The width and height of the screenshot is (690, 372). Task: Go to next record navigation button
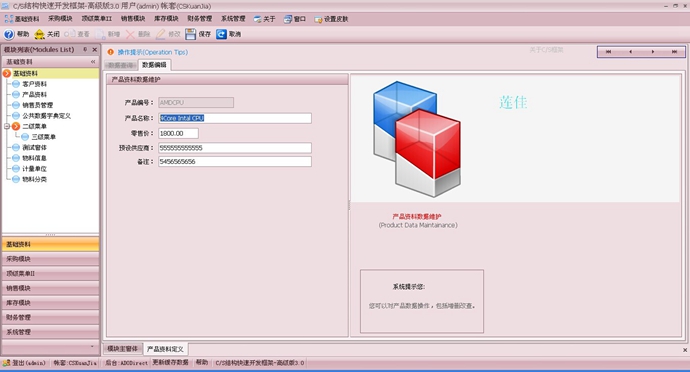coord(653,52)
